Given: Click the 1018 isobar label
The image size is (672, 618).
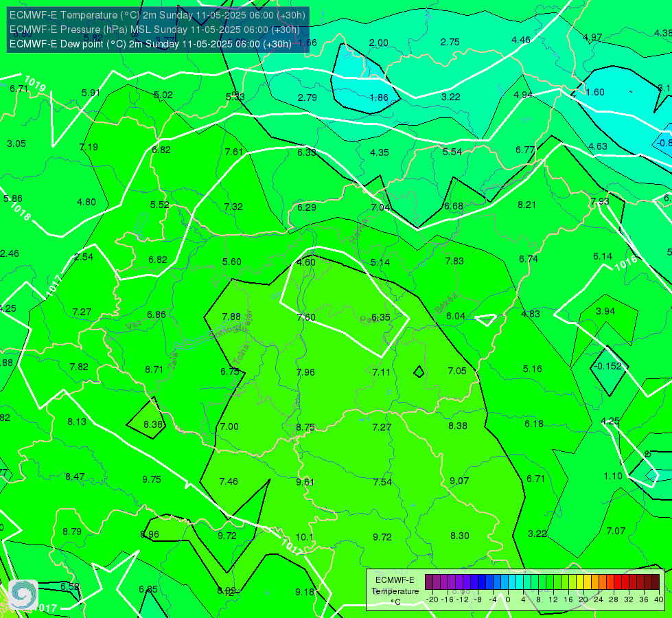Looking at the screenshot, I should point(20,211).
